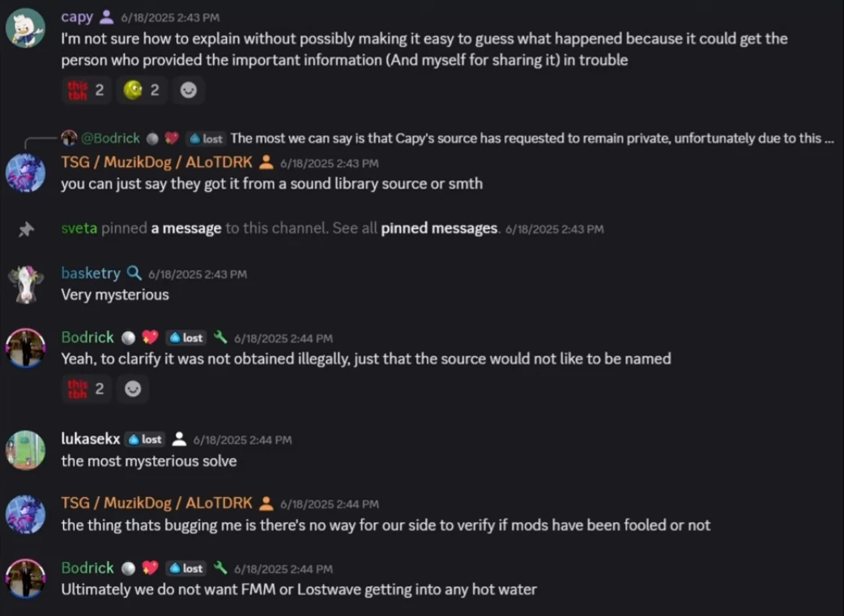Open basketry's cow avatar profile
This screenshot has width=844, height=616.
coord(25,284)
